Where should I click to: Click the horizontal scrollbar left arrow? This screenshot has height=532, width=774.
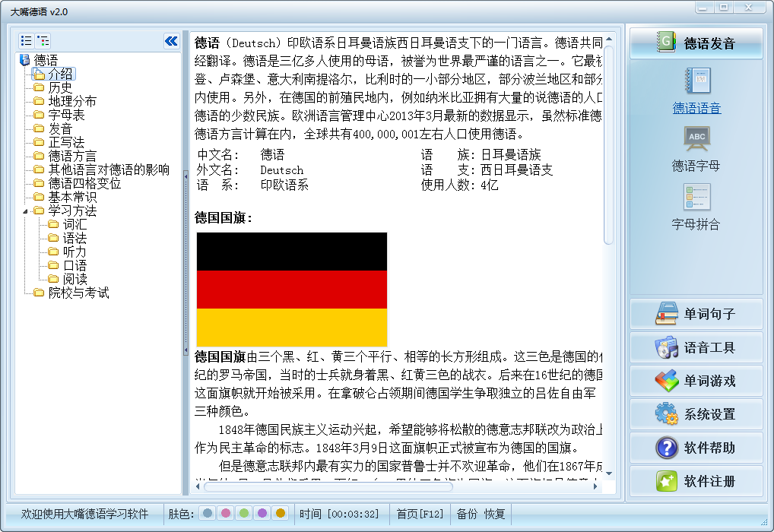point(198,486)
